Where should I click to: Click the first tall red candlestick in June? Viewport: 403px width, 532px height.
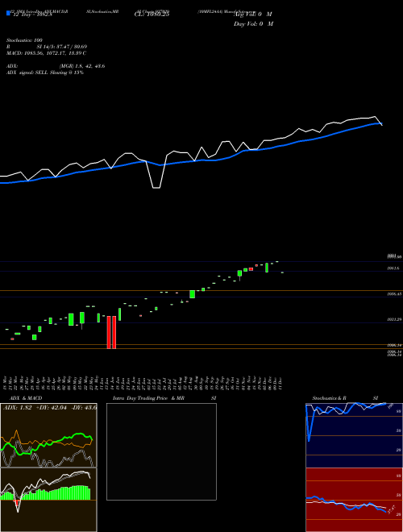[x=109, y=332]
